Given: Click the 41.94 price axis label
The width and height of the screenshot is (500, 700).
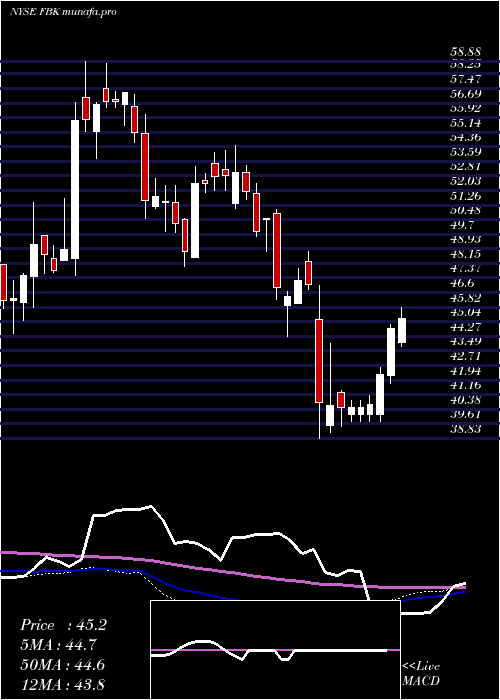Looking at the screenshot, I should point(465,370).
